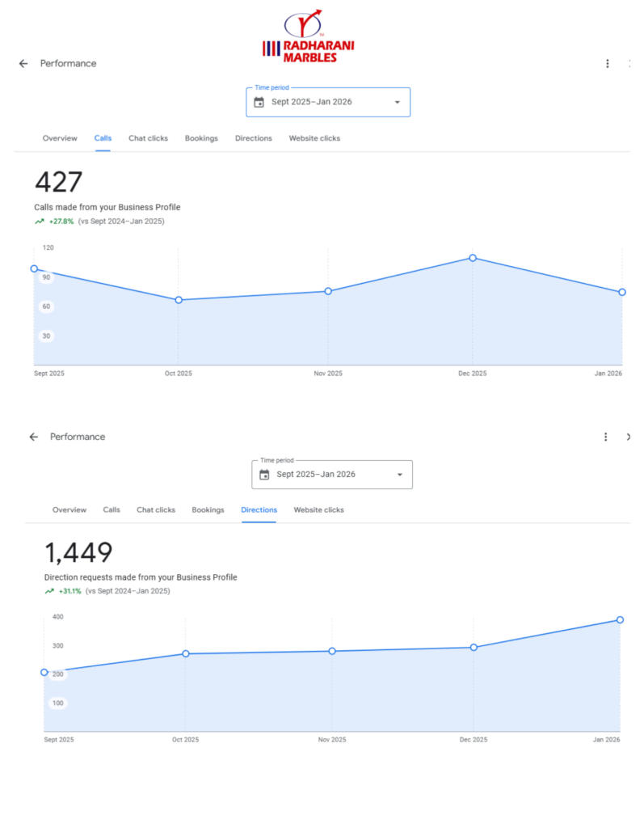Click 'Direction requests made from your Business Profile' text
The height and width of the screenshot is (828, 644).
[x=141, y=577]
